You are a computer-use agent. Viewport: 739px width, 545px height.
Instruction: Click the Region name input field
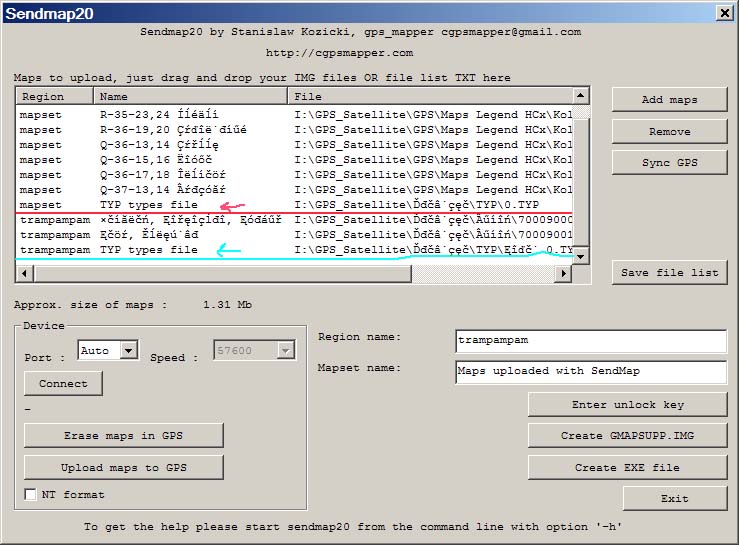[x=590, y=341]
